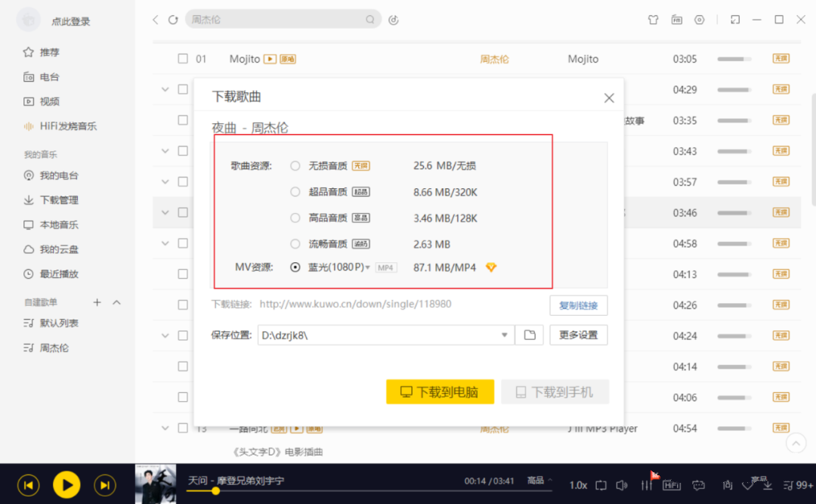Open the equalizer sound effects icon
The image size is (816, 504).
(646, 485)
